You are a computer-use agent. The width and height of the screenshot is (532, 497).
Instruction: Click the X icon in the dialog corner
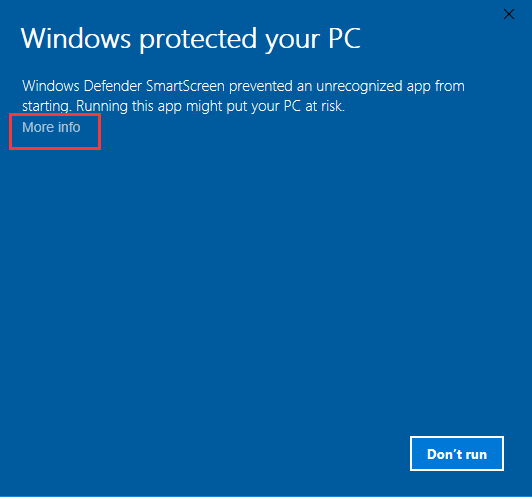point(509,14)
